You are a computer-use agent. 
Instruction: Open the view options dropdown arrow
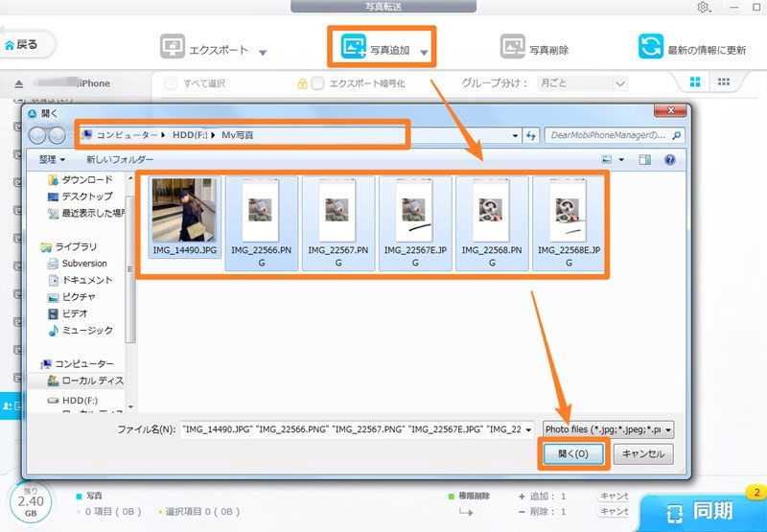(x=621, y=159)
